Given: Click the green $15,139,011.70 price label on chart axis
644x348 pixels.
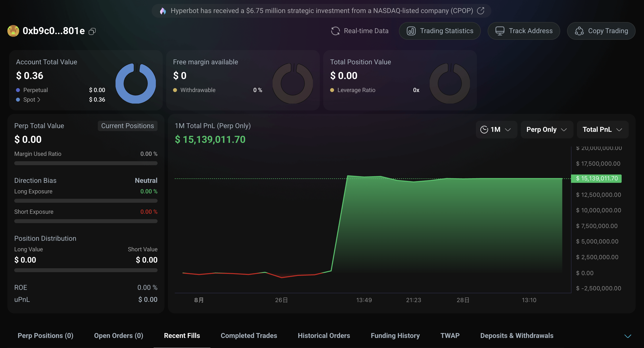Looking at the screenshot, I should [x=596, y=178].
